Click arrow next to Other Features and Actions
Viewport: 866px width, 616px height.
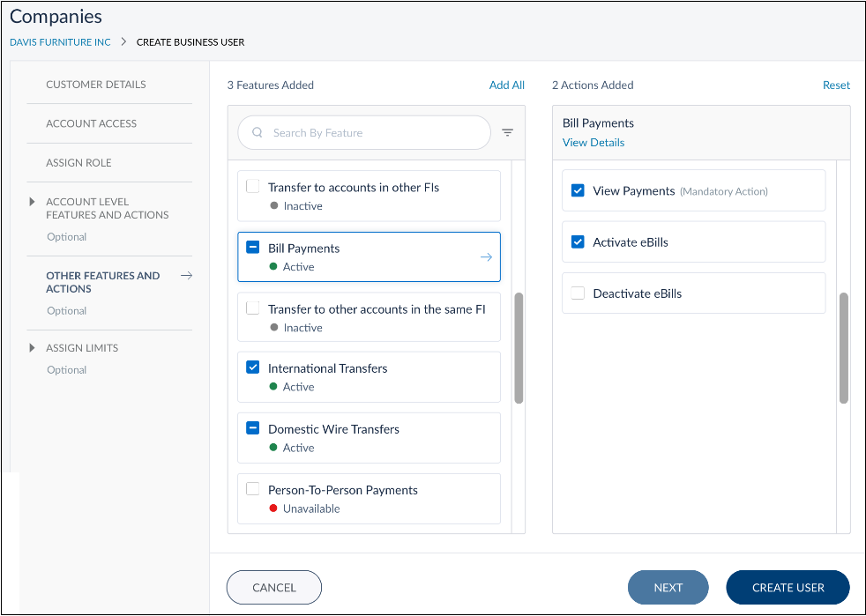pyautogui.click(x=186, y=276)
